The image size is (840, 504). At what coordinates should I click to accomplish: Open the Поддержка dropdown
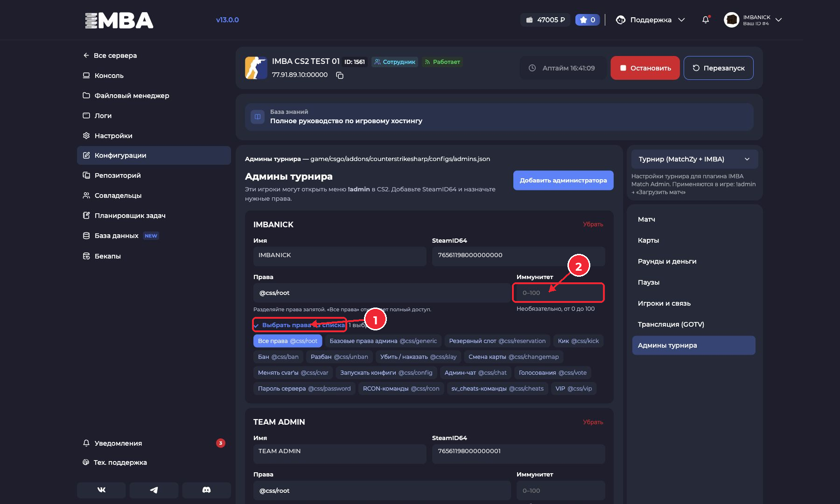click(x=651, y=20)
